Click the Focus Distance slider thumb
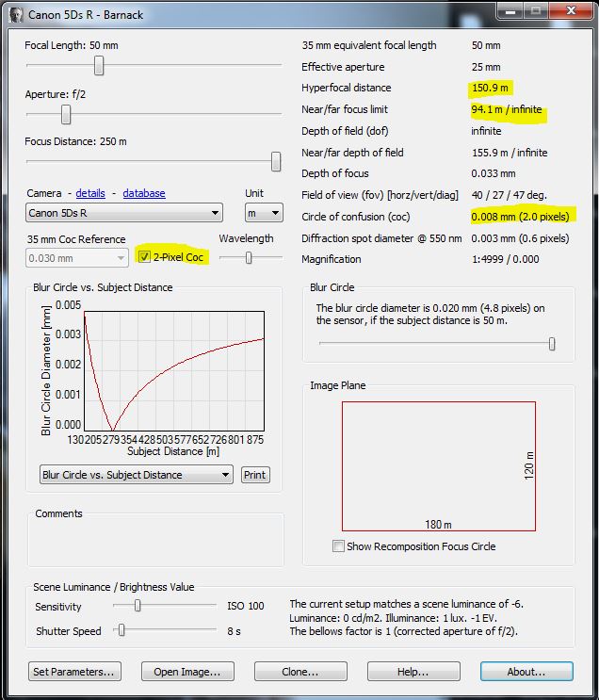The height and width of the screenshot is (700, 599). pyautogui.click(x=276, y=162)
